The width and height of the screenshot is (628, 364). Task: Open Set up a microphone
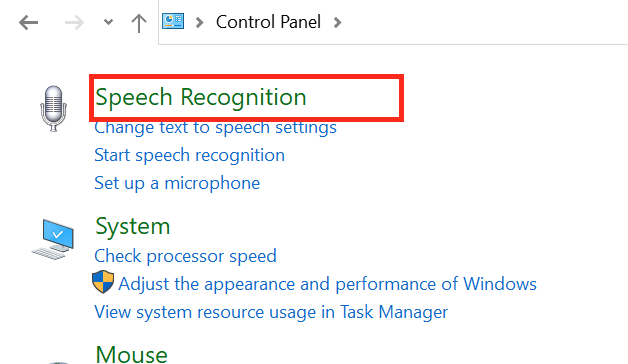(x=177, y=183)
